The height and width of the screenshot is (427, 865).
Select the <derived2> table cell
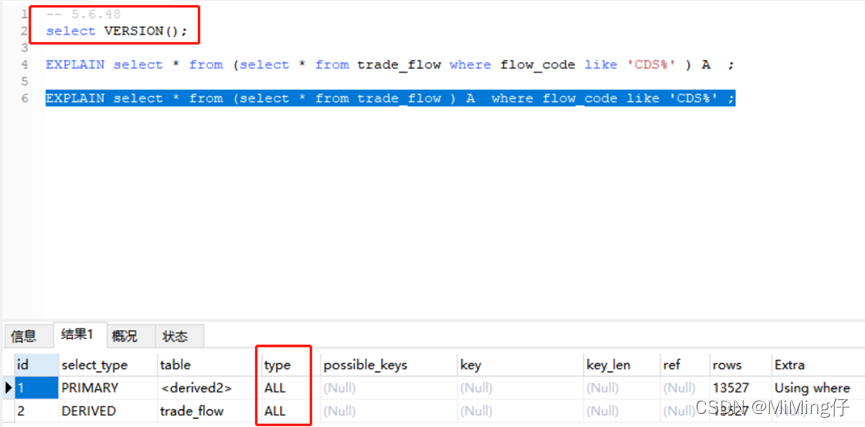pyautogui.click(x=209, y=388)
